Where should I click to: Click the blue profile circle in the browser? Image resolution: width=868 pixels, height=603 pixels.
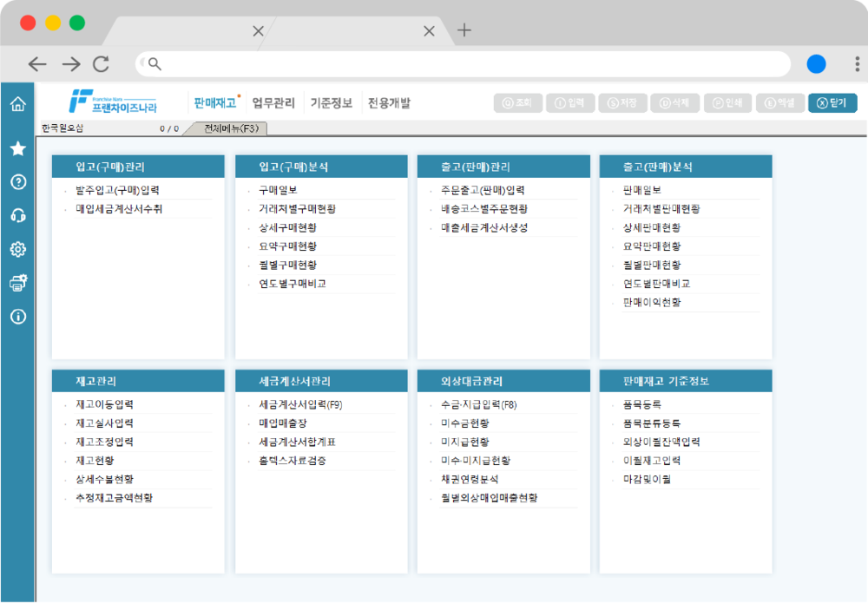(816, 64)
